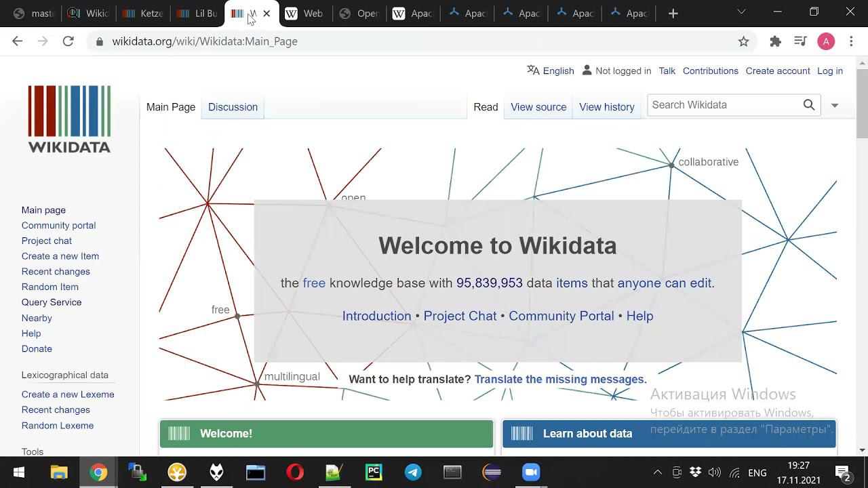The width and height of the screenshot is (868, 488).
Task: Select the Main Page tab
Action: point(171,107)
